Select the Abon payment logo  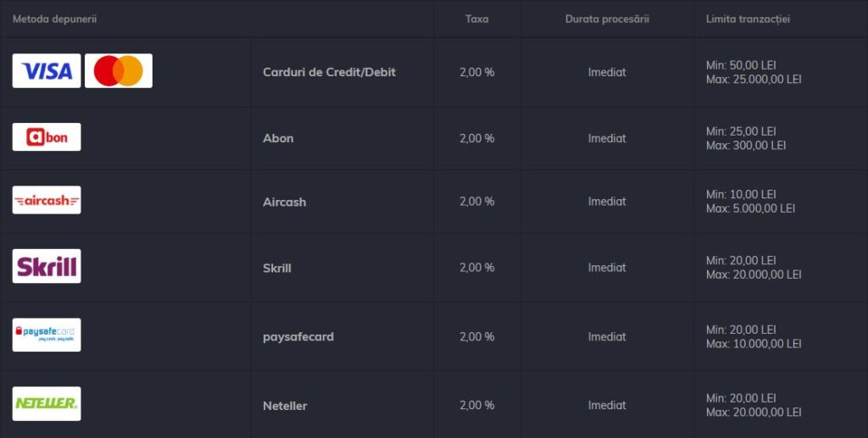[x=47, y=137]
